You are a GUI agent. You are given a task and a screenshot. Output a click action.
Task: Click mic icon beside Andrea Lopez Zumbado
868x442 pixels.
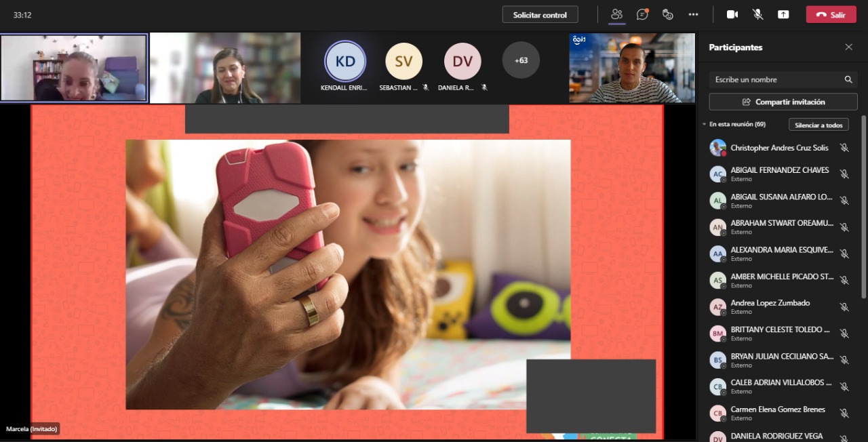point(844,307)
